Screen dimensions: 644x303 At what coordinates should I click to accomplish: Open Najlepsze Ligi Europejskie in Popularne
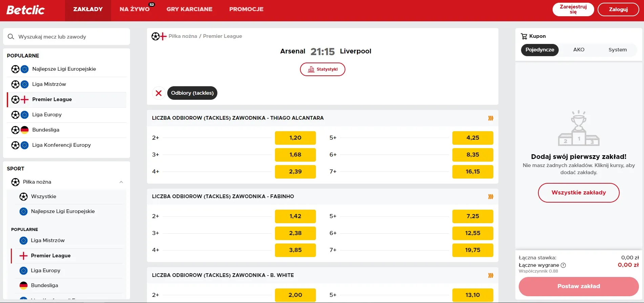tap(66, 69)
